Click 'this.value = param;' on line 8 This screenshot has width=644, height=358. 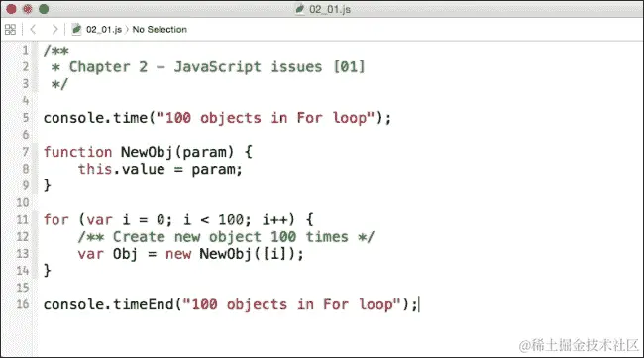161,169
